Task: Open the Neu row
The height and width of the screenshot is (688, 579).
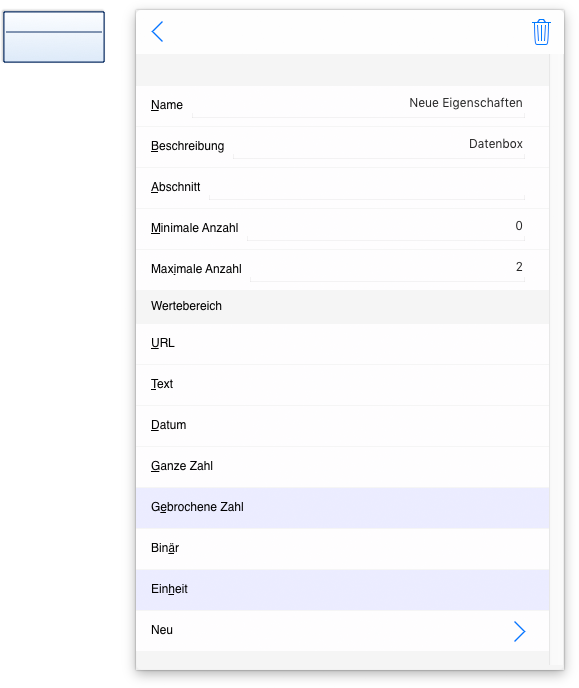Action: 343,631
